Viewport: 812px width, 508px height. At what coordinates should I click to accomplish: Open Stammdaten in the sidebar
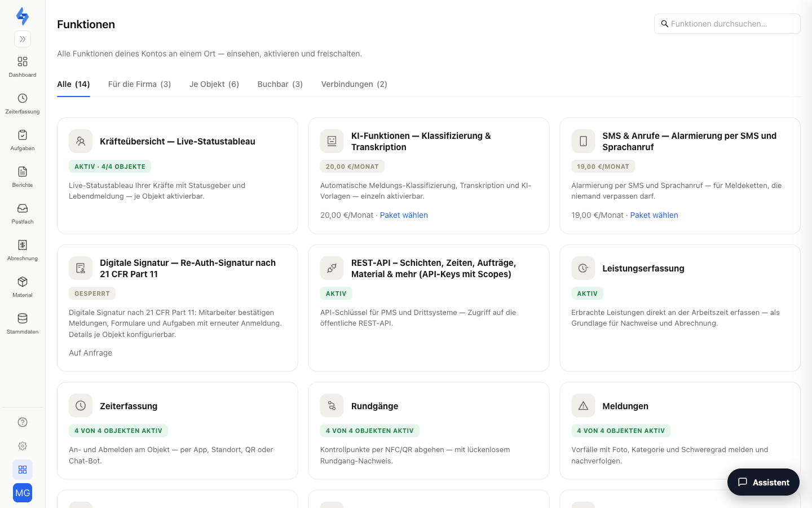[23, 323]
